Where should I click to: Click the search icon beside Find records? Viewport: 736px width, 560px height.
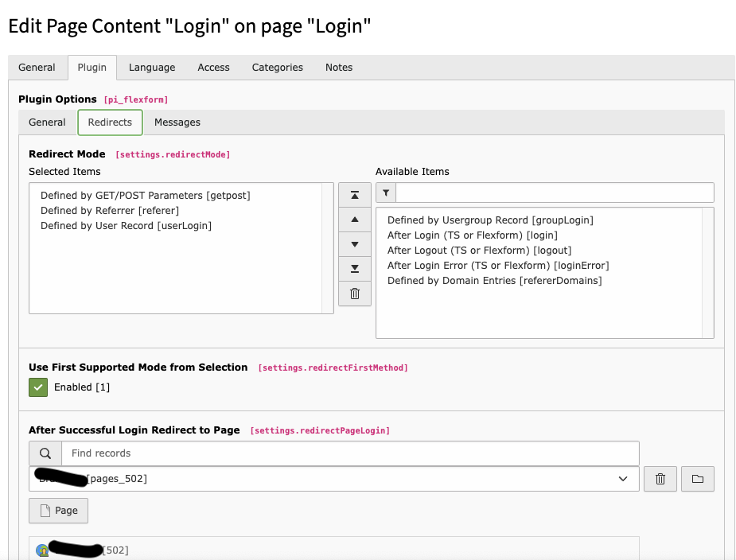[45, 453]
